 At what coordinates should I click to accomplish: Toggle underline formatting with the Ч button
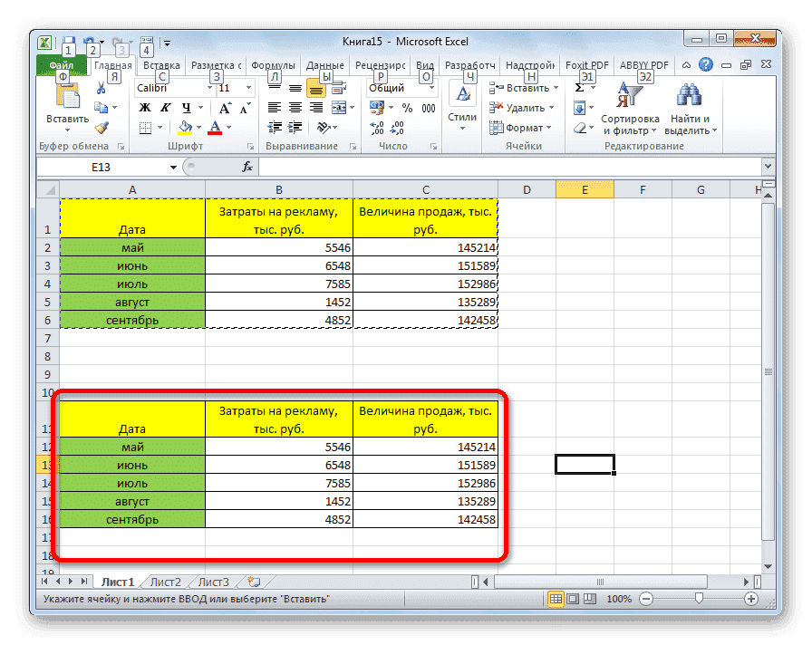184,107
